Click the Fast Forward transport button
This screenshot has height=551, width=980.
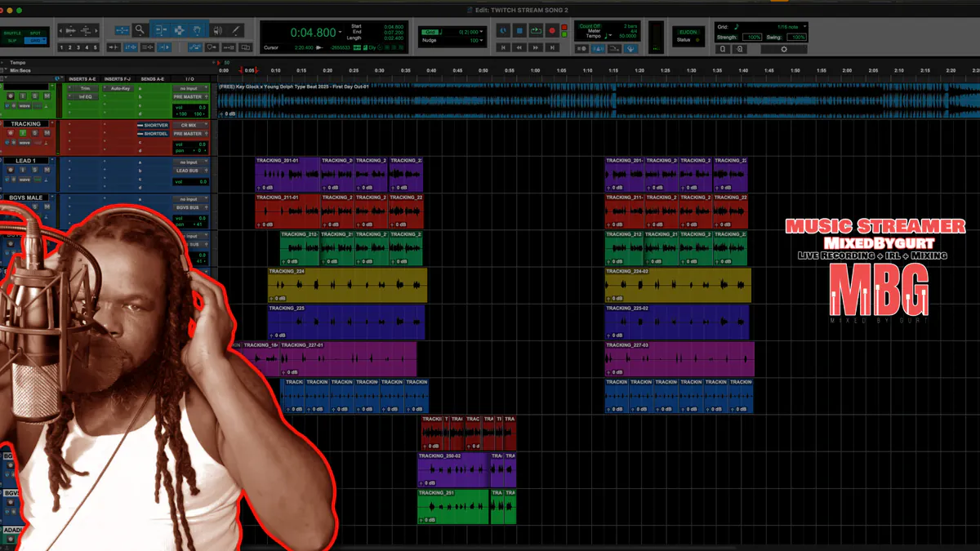tap(536, 47)
